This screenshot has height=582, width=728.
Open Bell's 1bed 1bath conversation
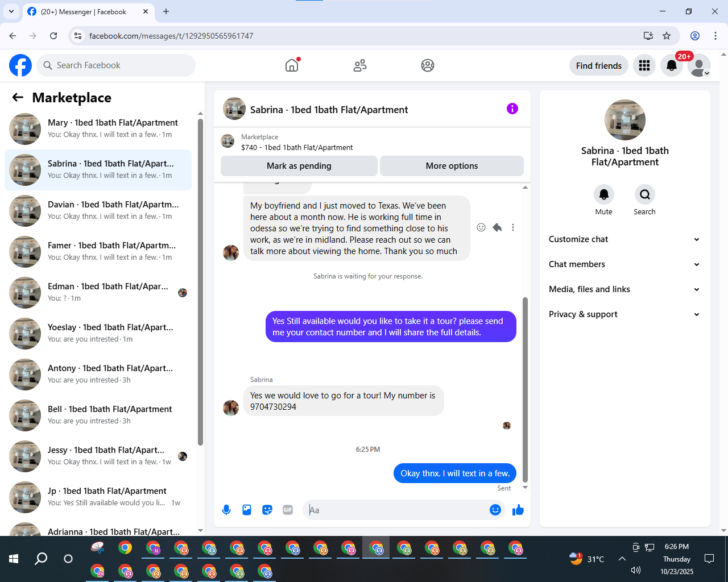tap(98, 415)
